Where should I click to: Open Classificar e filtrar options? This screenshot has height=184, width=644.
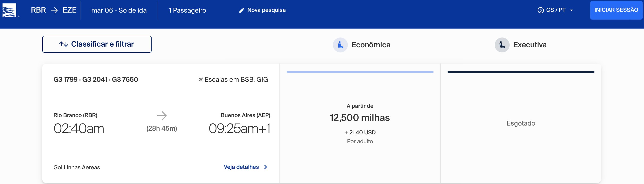click(x=97, y=44)
